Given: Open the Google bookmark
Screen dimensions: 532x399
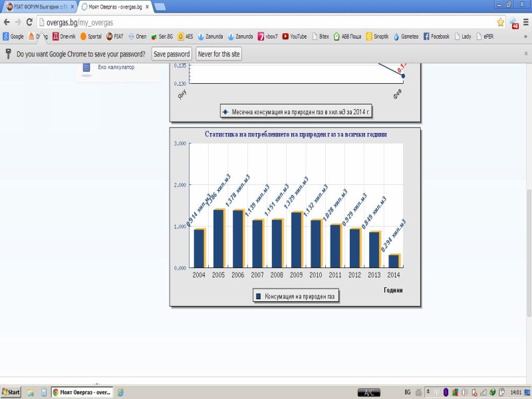Looking at the screenshot, I should tap(13, 37).
